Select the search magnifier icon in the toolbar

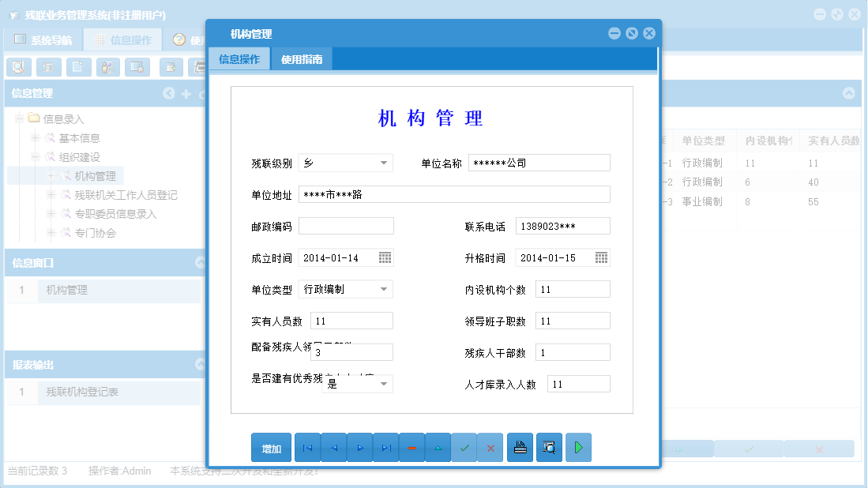point(17,67)
